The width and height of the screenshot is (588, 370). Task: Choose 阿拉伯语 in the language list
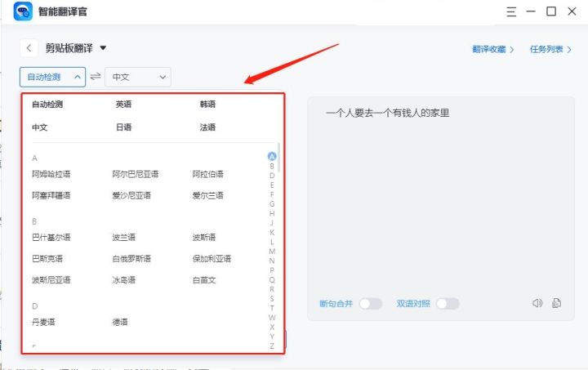(207, 174)
